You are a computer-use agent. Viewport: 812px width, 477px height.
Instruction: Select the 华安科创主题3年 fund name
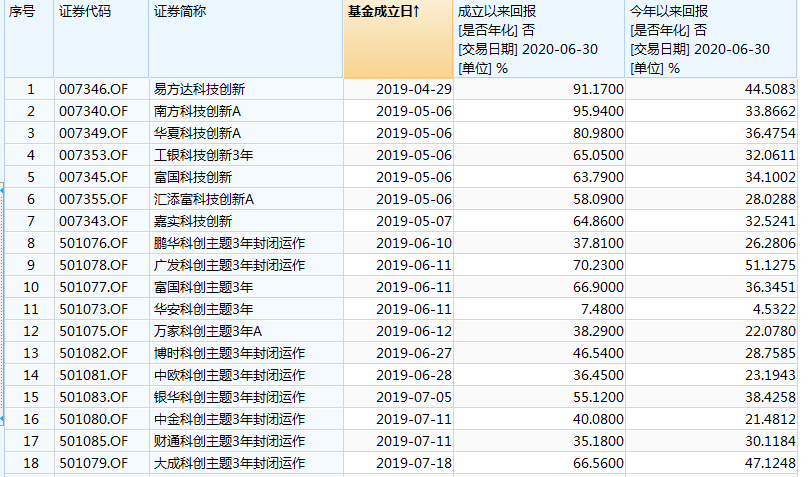click(204, 309)
